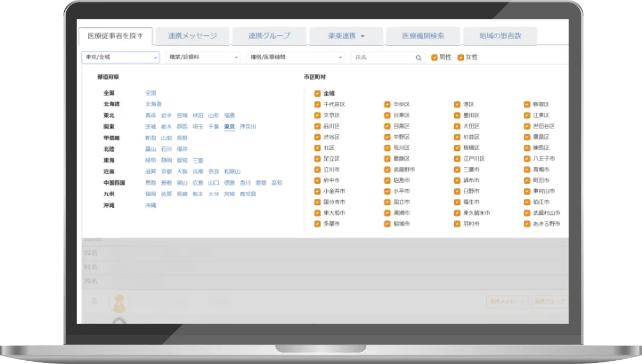The height and width of the screenshot is (364, 642).
Task: Uncheck the 八王子市 checkbox
Action: click(x=527, y=159)
